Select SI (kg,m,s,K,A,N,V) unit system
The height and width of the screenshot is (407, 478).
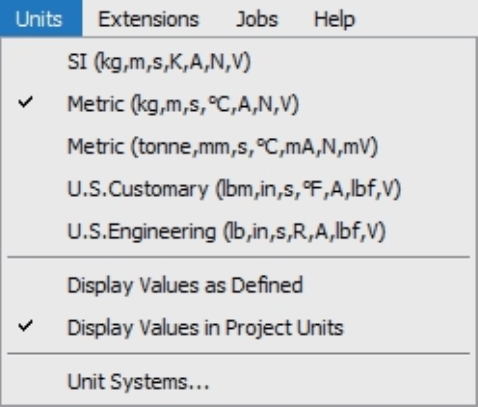239,62
